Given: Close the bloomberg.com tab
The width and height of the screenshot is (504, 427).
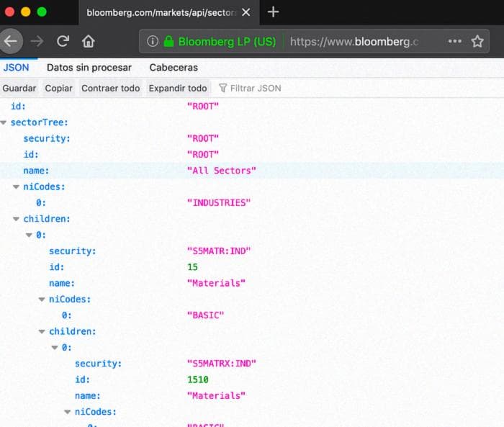Looking at the screenshot, I should click(x=246, y=12).
